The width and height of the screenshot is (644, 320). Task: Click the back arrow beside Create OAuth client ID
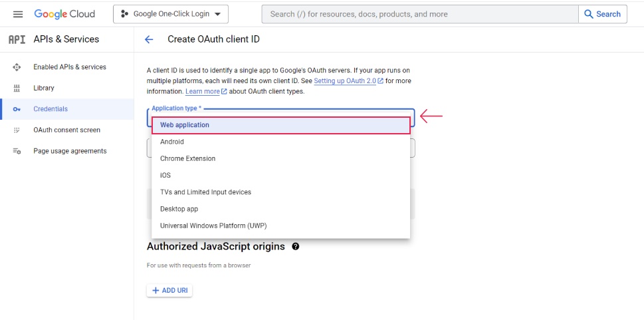149,39
